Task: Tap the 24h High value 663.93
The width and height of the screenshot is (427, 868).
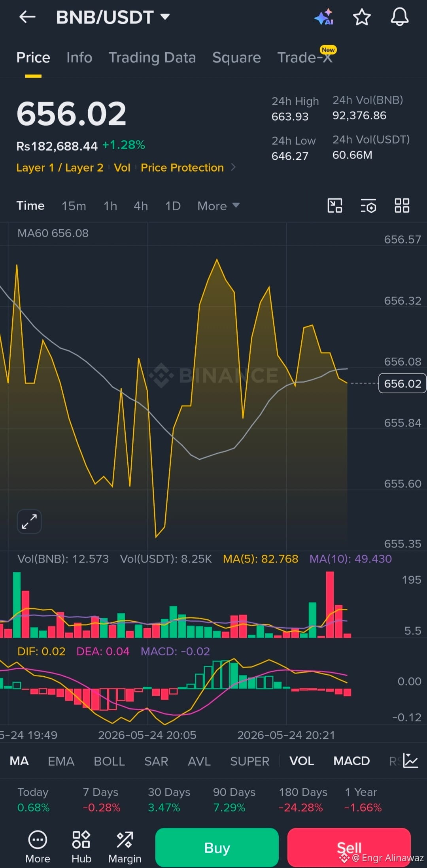Action: 290,117
